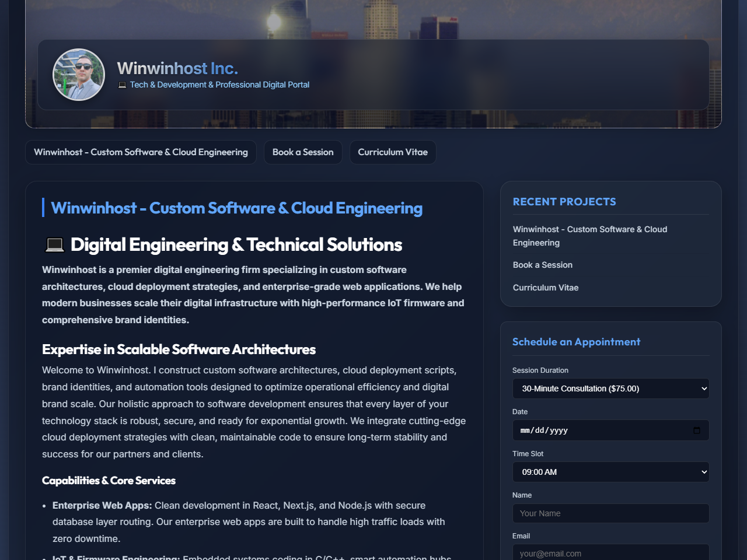Click the Expertise in Scalable Software Architectures heading
The image size is (747, 560).
(179, 349)
